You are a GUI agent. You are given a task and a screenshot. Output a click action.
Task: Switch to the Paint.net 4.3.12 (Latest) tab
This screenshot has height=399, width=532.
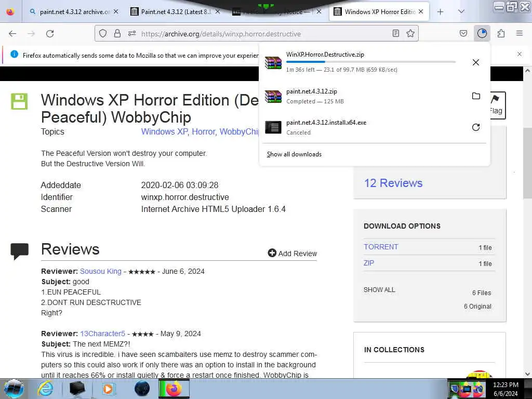tap(175, 11)
